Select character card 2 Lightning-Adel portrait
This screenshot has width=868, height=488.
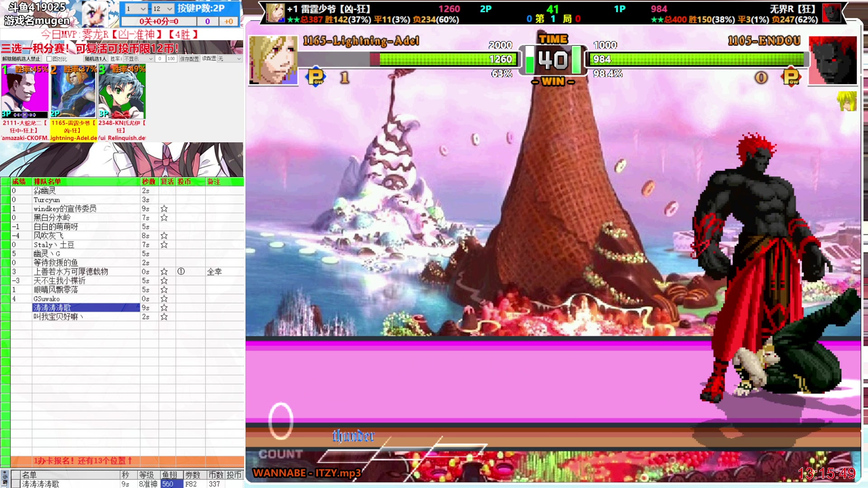coord(73,92)
